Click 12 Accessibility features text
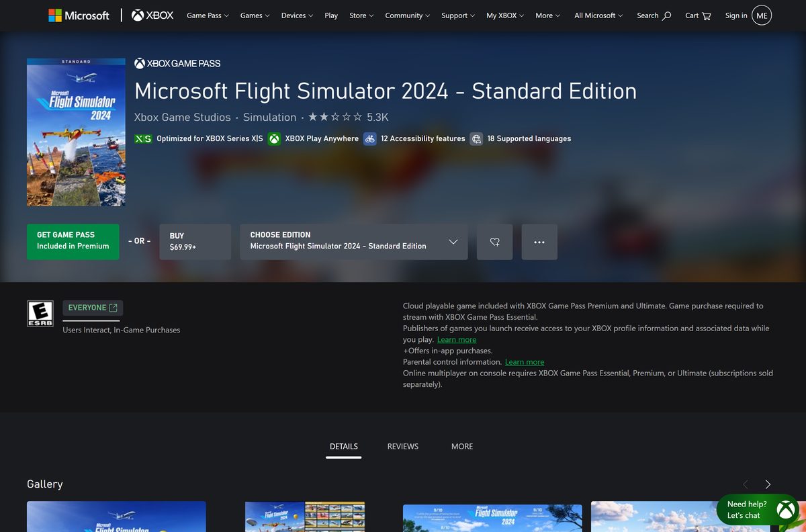806x532 pixels. point(423,138)
